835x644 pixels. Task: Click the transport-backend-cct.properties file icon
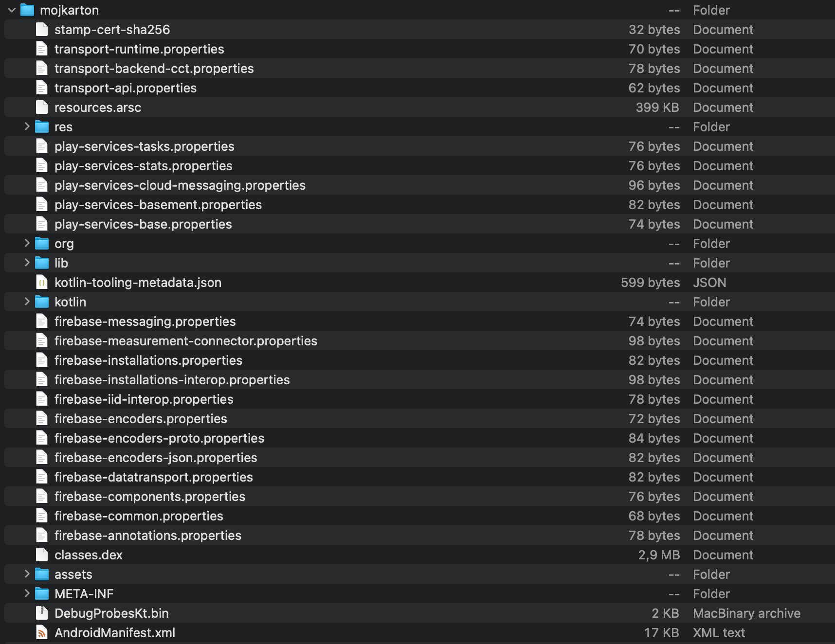pos(42,68)
